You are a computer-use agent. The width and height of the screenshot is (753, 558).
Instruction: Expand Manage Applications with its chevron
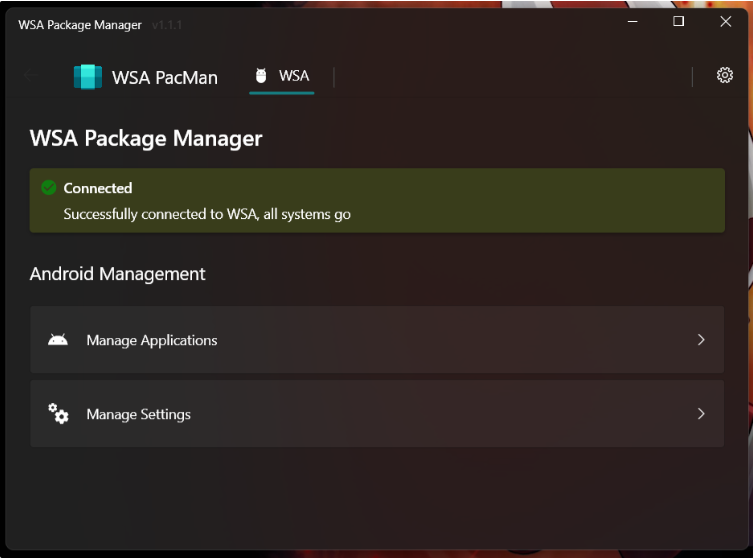click(701, 340)
